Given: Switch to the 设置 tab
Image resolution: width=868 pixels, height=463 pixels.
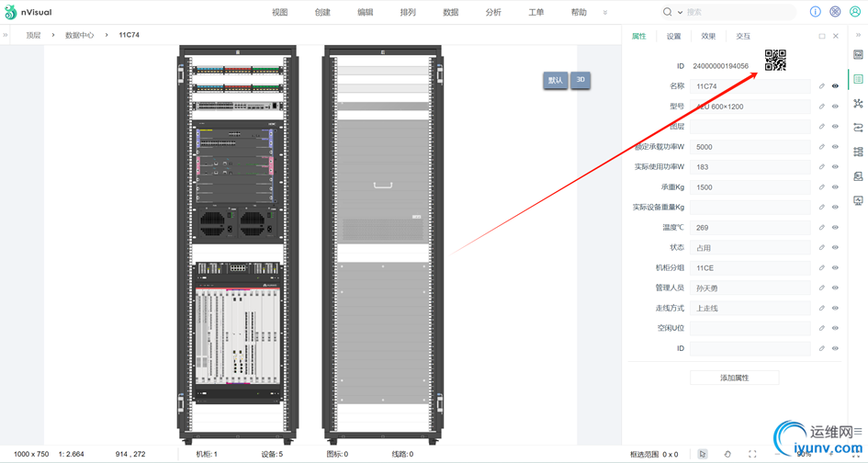Looking at the screenshot, I should (673, 36).
